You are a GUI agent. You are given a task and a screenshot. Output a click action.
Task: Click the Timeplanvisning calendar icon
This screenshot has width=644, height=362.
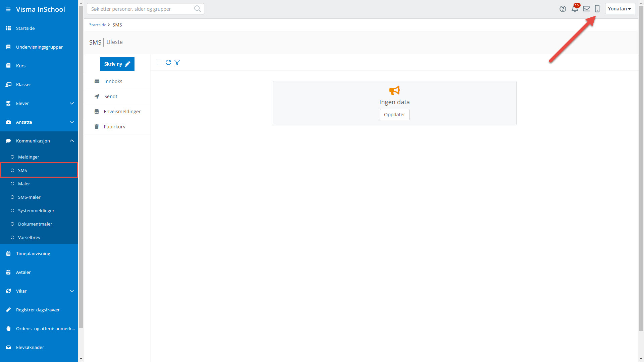8,253
